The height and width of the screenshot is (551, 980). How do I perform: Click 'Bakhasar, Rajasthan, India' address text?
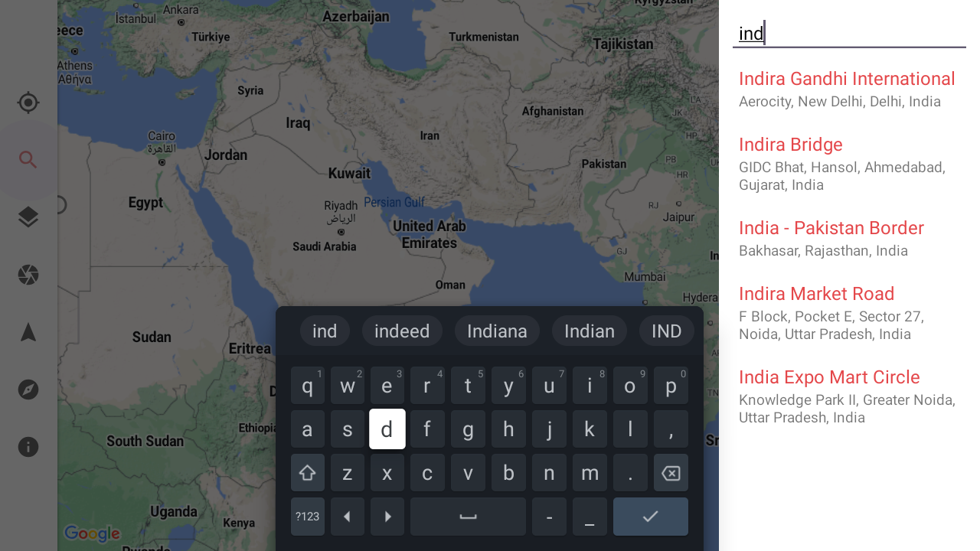pos(823,250)
